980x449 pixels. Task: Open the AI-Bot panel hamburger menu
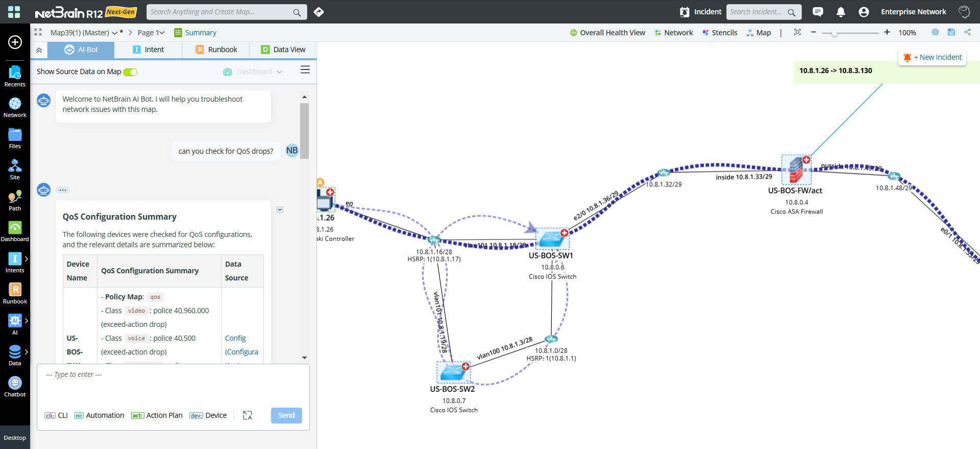305,69
